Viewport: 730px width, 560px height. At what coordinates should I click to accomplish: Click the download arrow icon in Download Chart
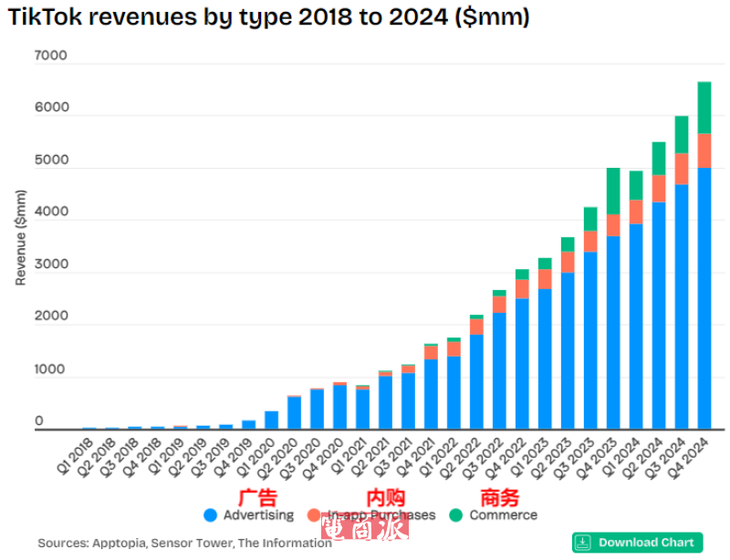583,542
